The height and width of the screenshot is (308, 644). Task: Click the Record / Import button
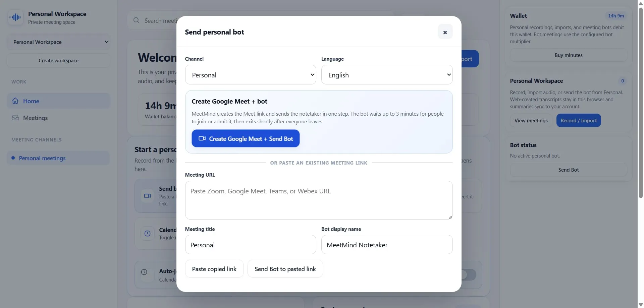(x=579, y=121)
